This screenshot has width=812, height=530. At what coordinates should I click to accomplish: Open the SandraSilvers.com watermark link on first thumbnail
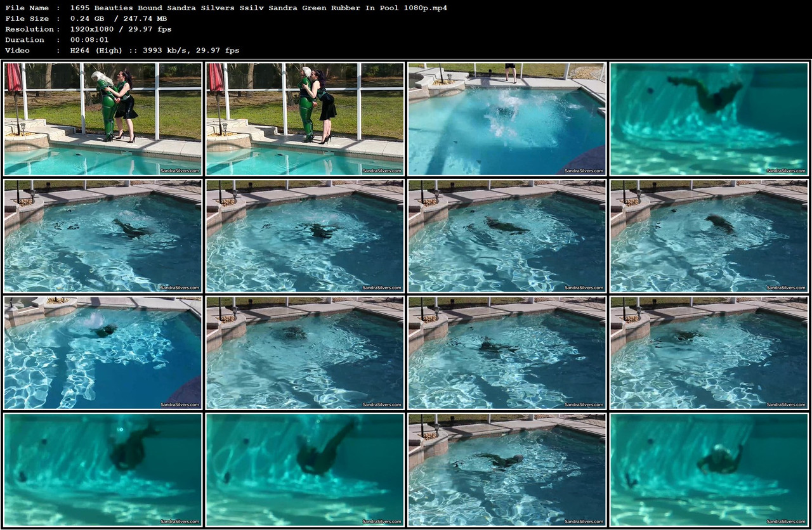pyautogui.click(x=180, y=170)
